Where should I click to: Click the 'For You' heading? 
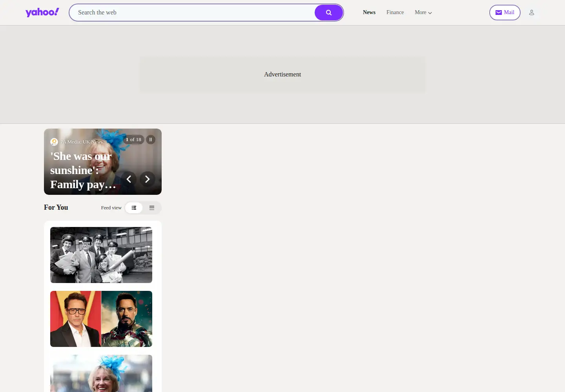tap(56, 207)
